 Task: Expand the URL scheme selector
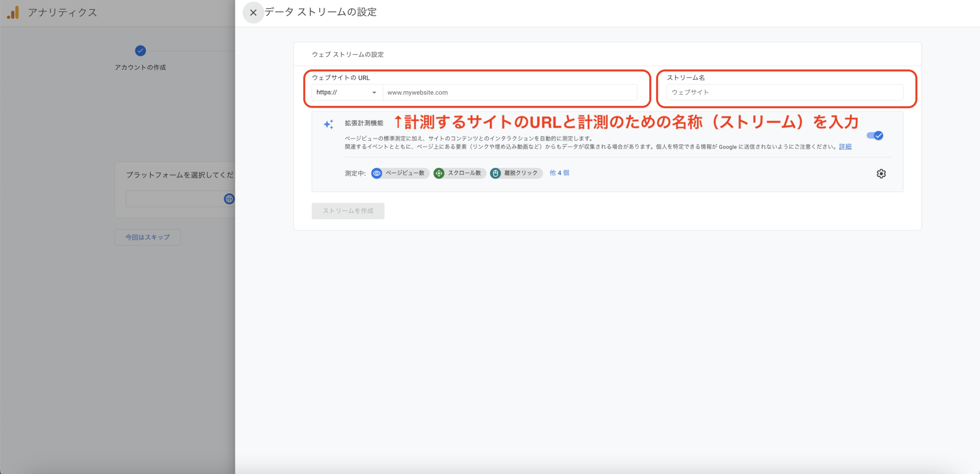[374, 92]
